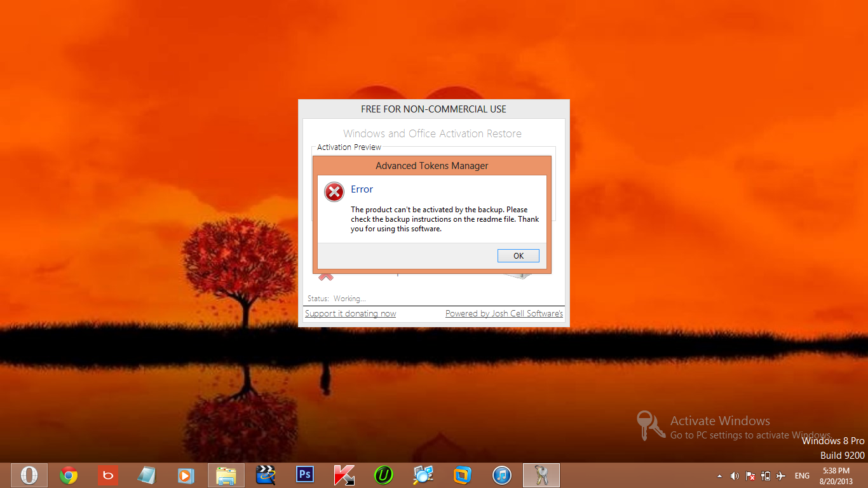
Task: Click the taskbar clock showing 5:38 PM
Action: 836,475
